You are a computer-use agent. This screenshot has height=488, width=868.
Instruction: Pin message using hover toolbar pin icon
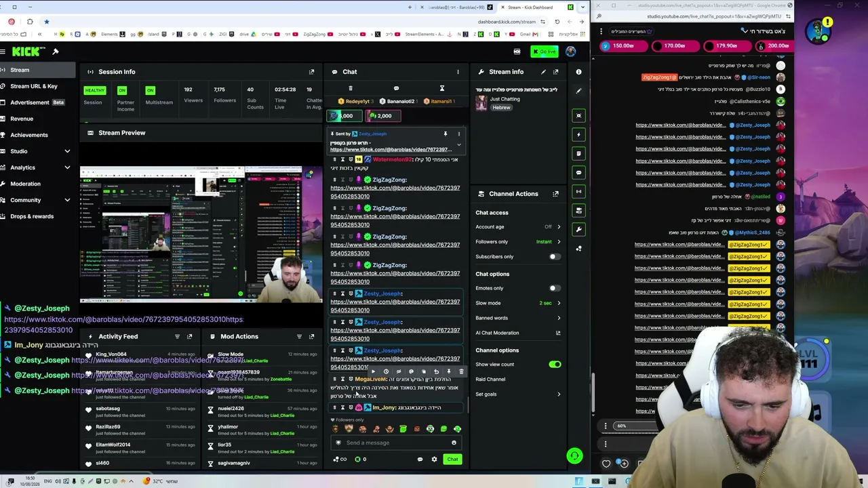pyautogui.click(x=448, y=371)
